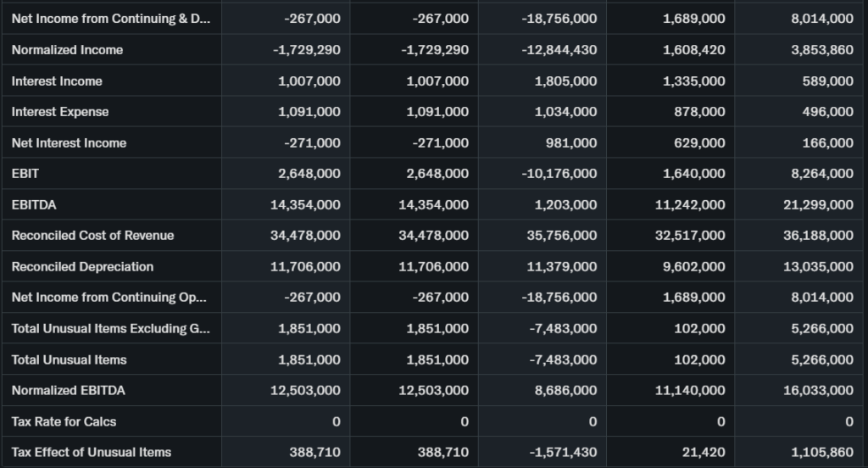
Task: Select the Normalized EBITDA row label
Action: [69, 391]
